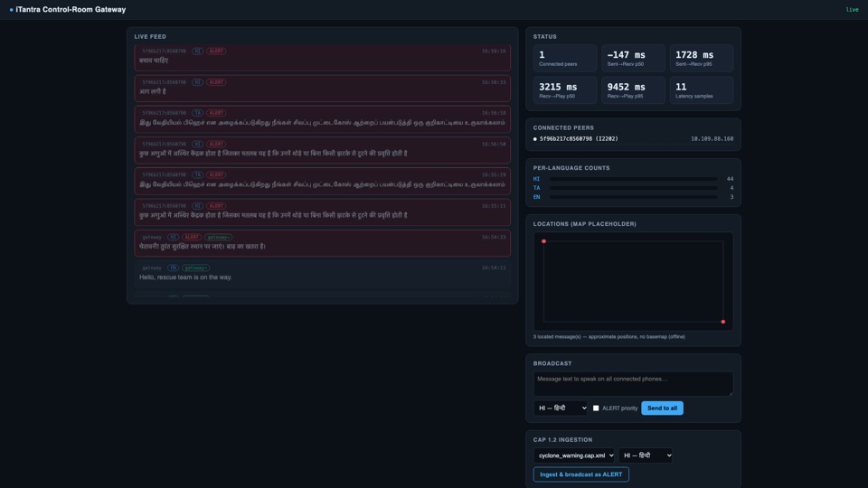Open the gateway alert message at 16:54:33
The height and width of the screenshot is (488, 868).
pyautogui.click(x=322, y=243)
